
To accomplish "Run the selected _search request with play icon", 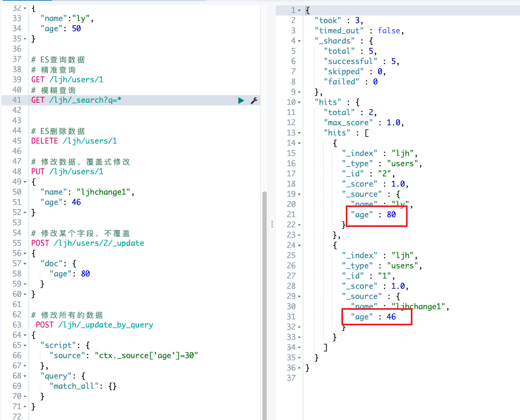I will [241, 101].
